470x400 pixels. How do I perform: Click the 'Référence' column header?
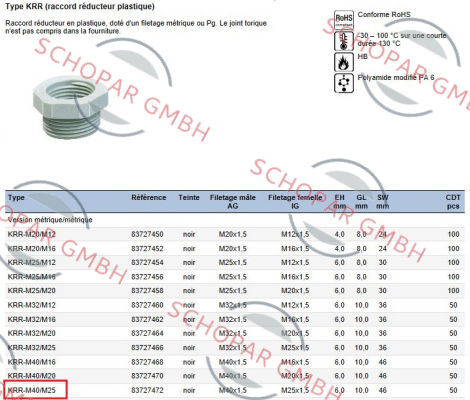click(149, 197)
